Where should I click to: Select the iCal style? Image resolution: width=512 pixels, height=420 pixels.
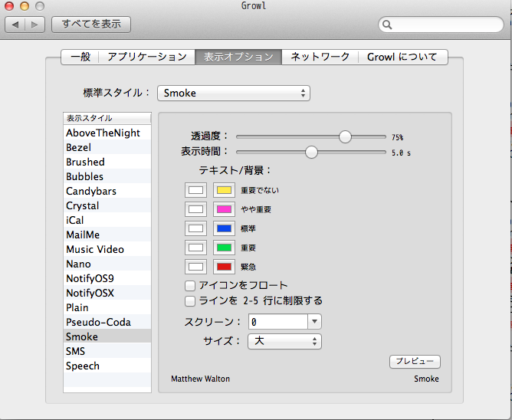coord(107,220)
